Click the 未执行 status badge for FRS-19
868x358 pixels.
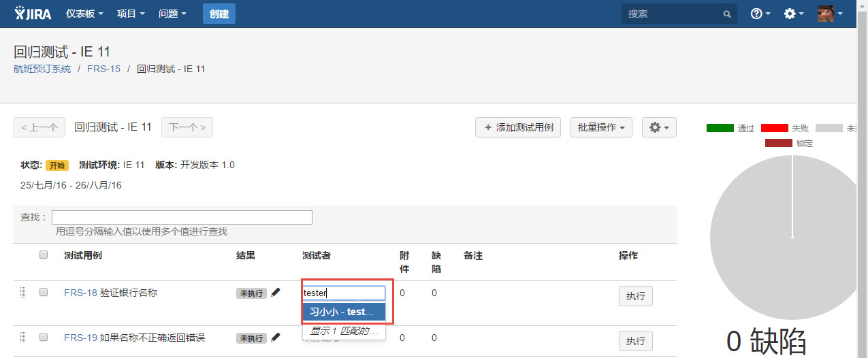coord(251,338)
